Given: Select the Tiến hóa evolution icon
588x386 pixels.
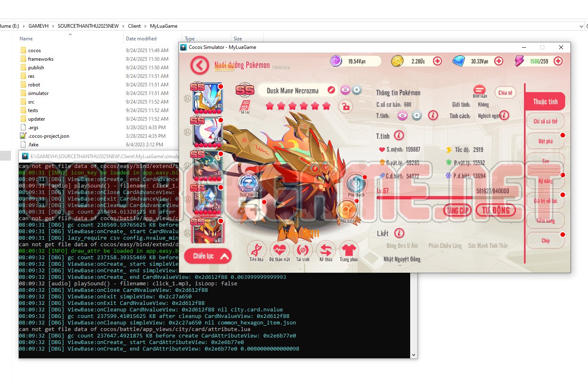Looking at the screenshot, I should point(257,251).
